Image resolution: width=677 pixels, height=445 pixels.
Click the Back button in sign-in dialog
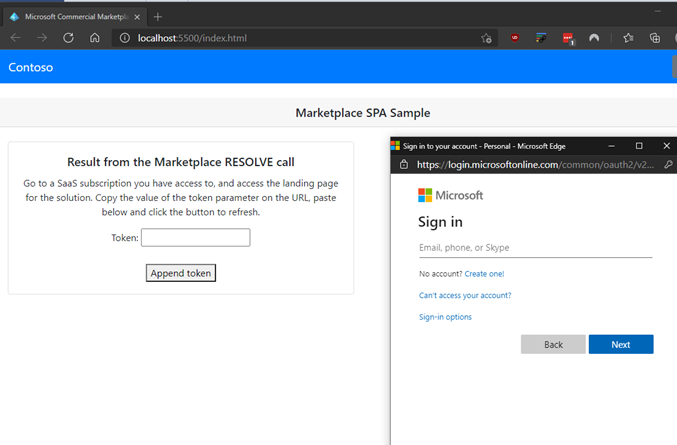(553, 344)
